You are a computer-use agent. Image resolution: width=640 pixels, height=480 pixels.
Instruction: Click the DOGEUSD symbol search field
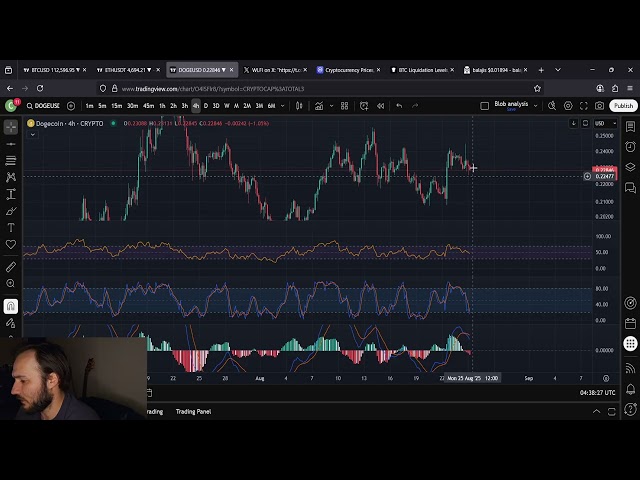46,106
